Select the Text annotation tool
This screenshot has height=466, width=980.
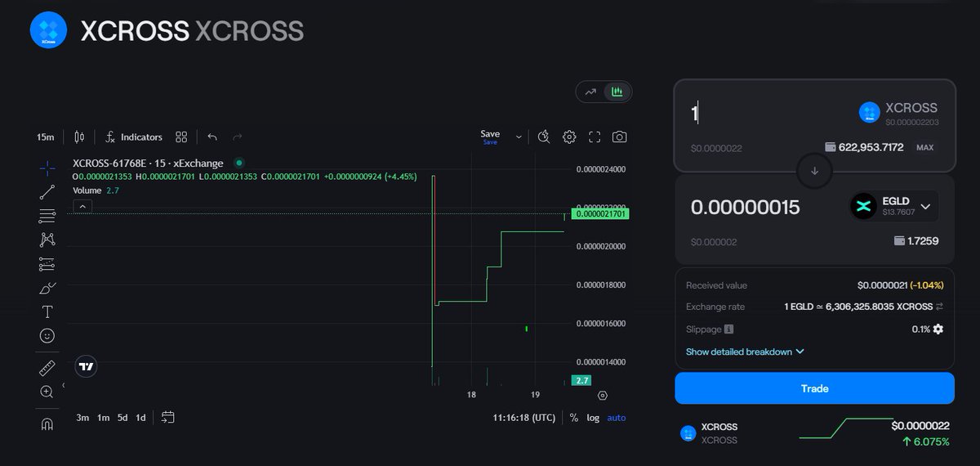pyautogui.click(x=47, y=311)
